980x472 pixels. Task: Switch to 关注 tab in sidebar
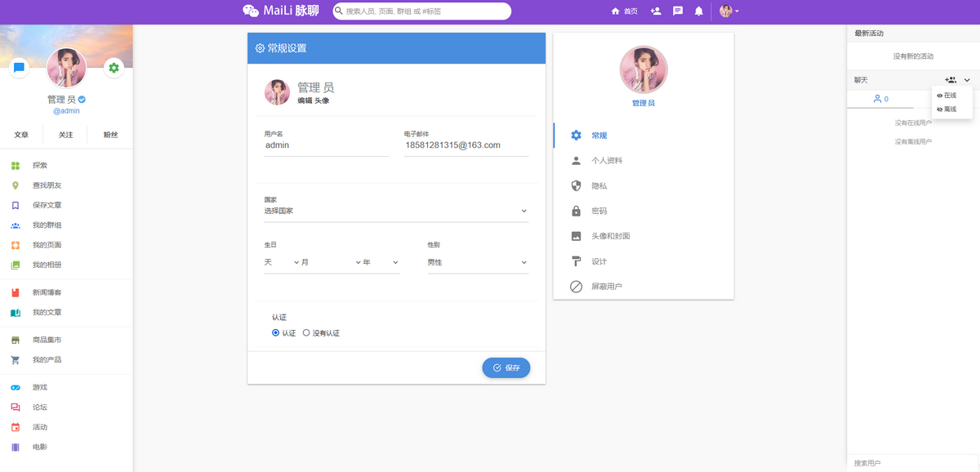coord(66,135)
